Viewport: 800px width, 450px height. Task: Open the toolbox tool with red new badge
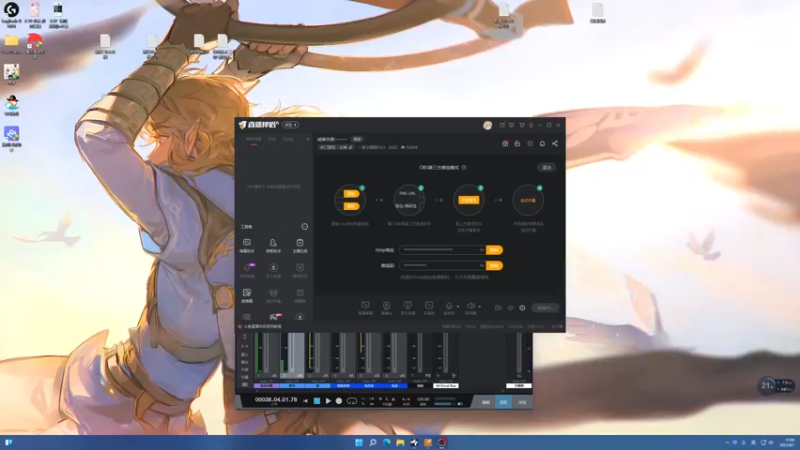tap(274, 317)
